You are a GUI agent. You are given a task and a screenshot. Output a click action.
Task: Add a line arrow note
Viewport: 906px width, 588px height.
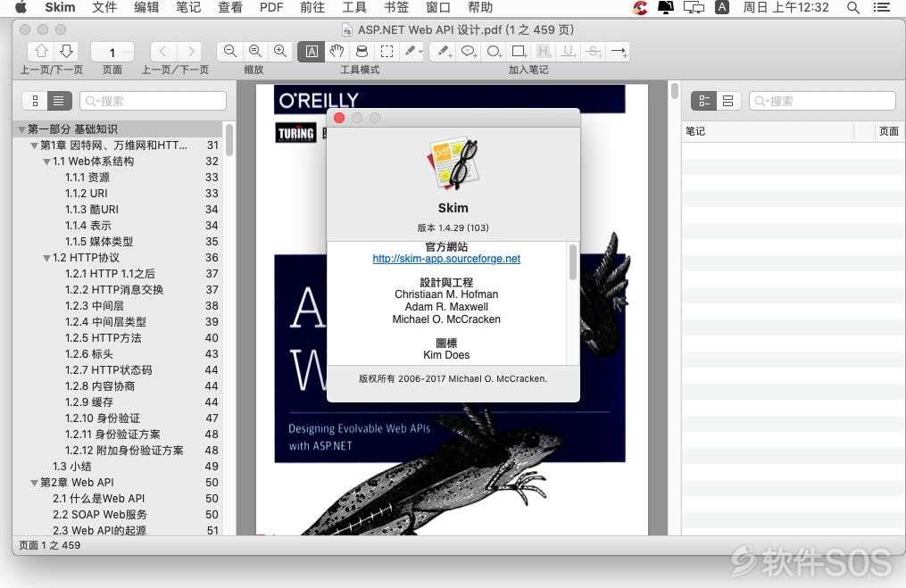619,52
